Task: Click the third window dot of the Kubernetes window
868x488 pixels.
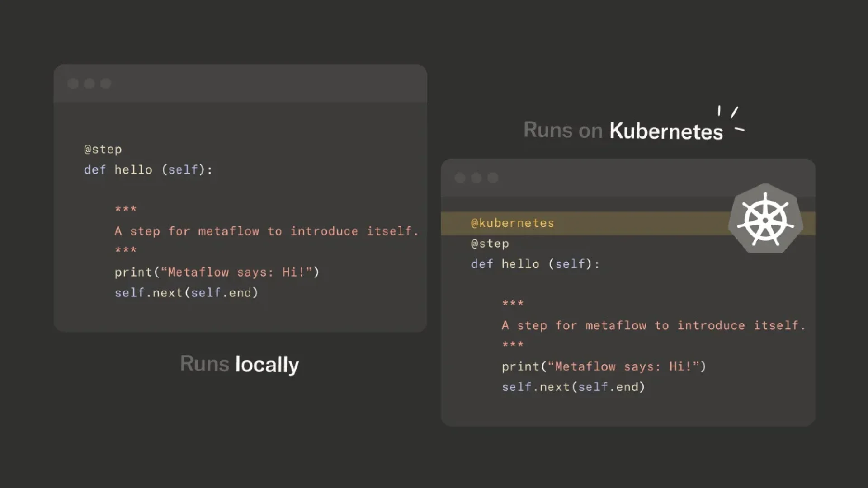Action: pyautogui.click(x=492, y=178)
